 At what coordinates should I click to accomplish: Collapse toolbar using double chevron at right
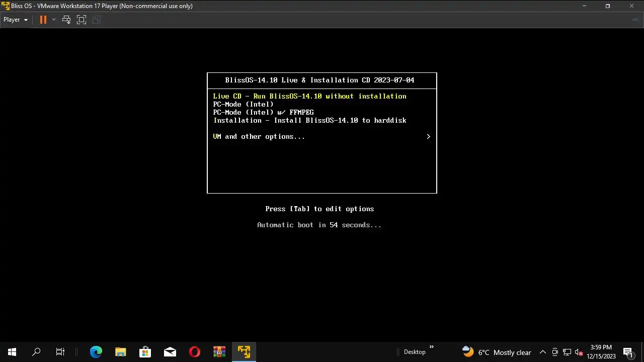click(x=635, y=20)
